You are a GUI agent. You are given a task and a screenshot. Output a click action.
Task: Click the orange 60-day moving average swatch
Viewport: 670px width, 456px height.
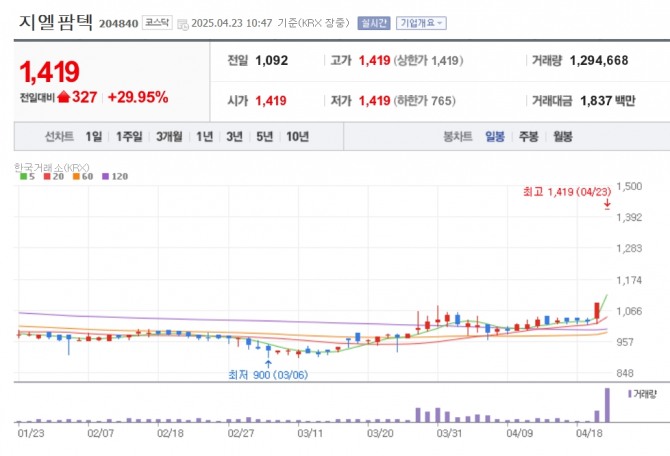pos(76,177)
